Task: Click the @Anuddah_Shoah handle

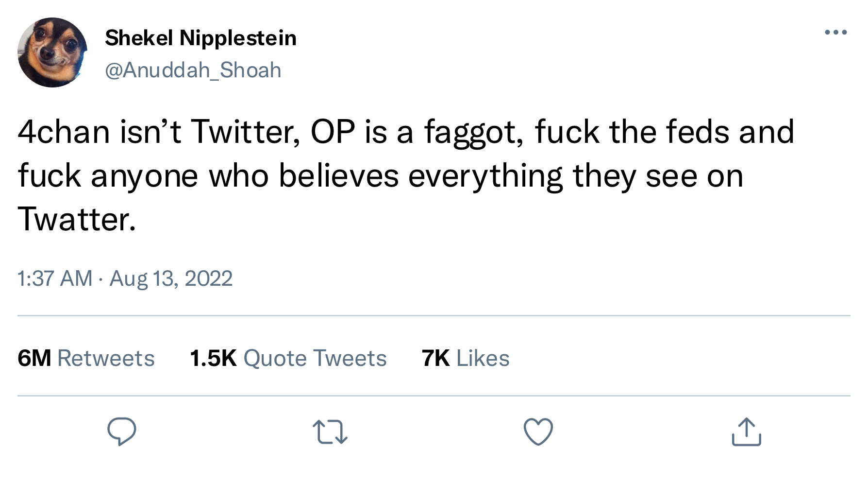Action: (x=193, y=70)
